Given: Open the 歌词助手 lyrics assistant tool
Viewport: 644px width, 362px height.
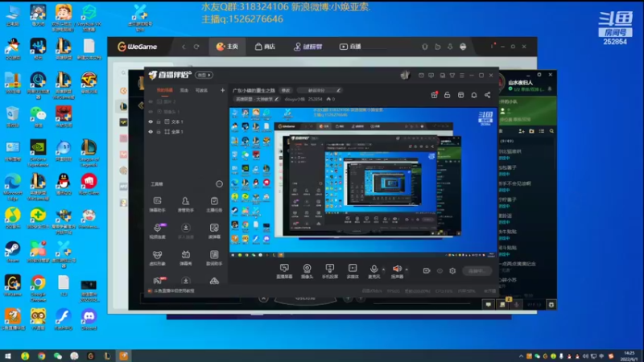Looking at the screenshot, I should click(x=214, y=257).
